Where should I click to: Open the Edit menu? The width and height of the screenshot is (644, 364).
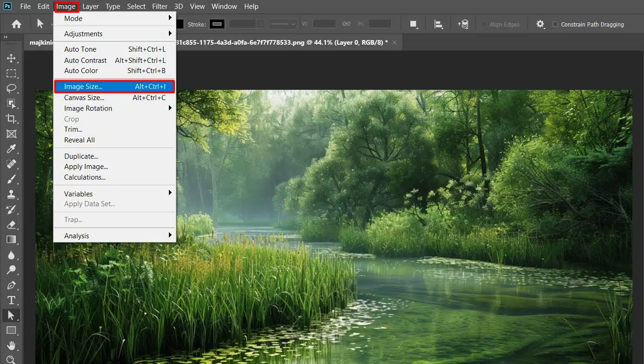point(43,7)
